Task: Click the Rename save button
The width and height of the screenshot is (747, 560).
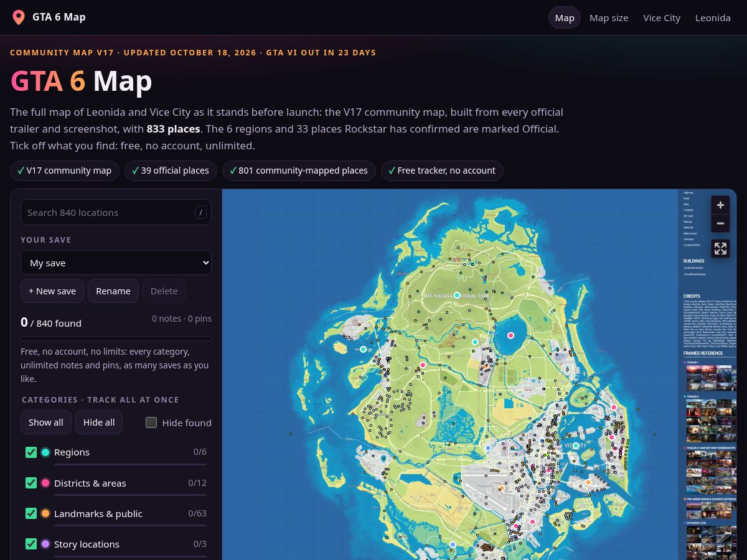Action: coord(113,291)
